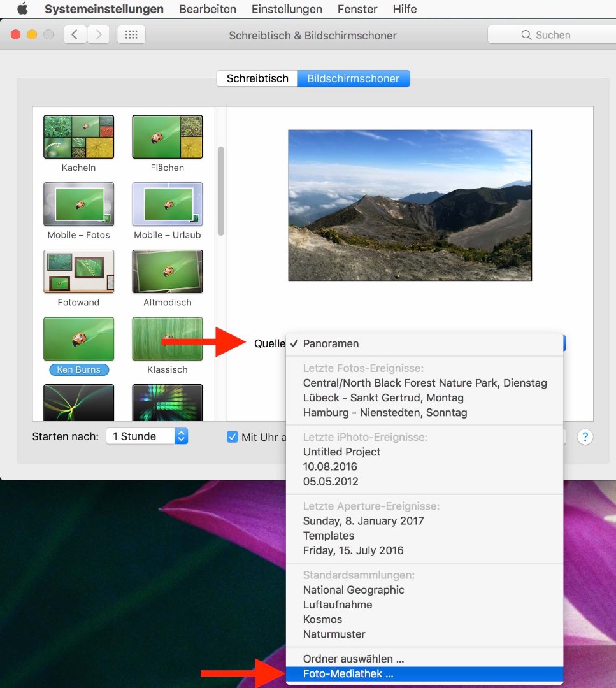The height and width of the screenshot is (688, 616).
Task: Click the magnifier icon in search field
Action: point(526,35)
